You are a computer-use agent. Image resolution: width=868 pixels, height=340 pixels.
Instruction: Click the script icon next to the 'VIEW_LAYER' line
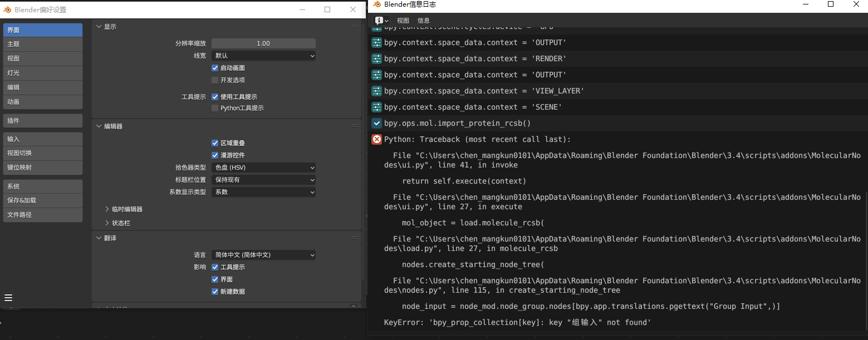(376, 91)
